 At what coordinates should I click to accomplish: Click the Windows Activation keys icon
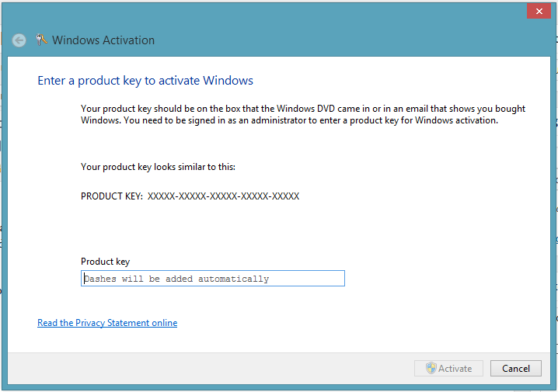[41, 40]
